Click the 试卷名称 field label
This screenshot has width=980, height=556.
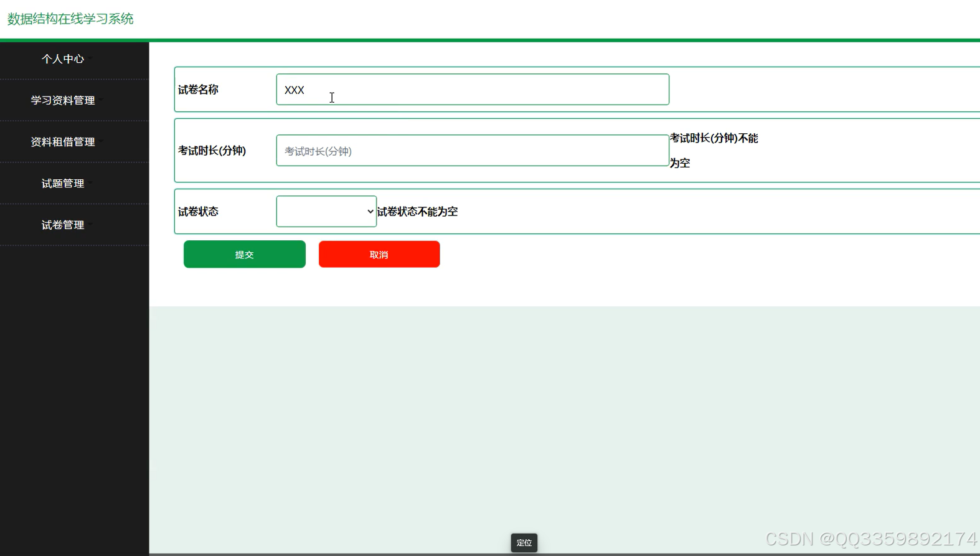click(x=198, y=90)
